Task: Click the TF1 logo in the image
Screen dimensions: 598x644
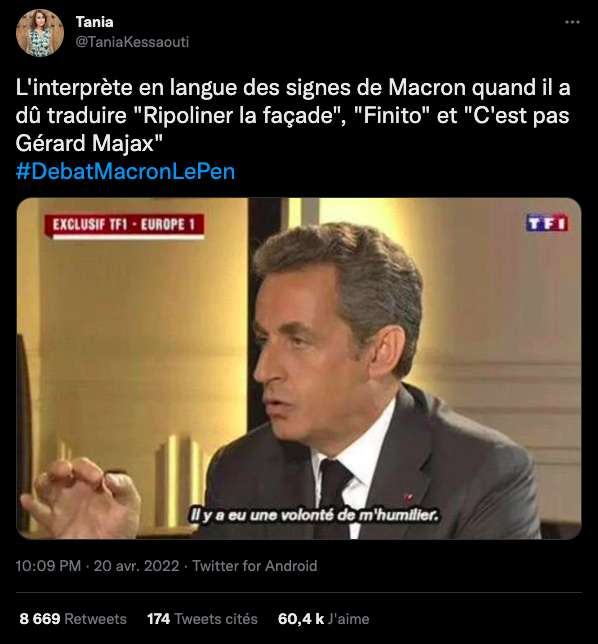Action: point(547,223)
